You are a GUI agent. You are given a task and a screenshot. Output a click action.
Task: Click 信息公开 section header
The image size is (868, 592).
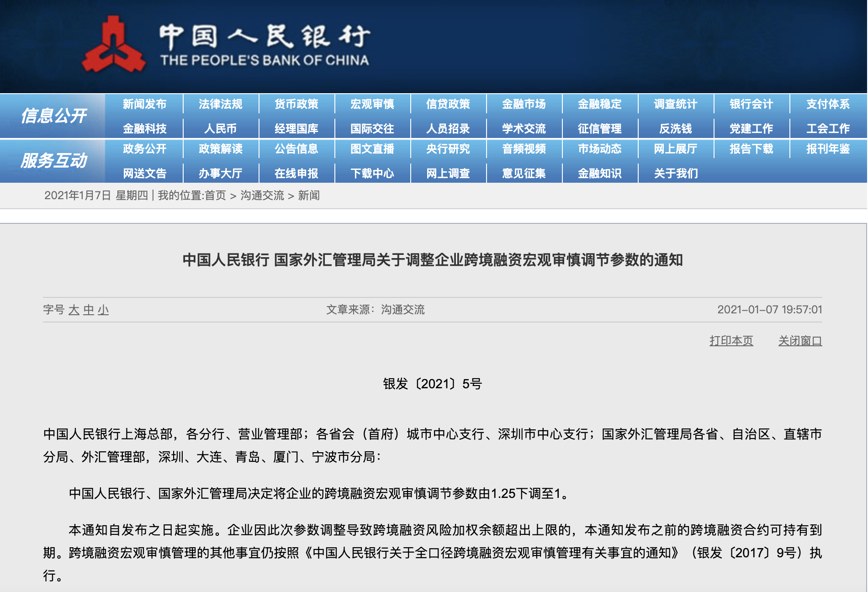(x=53, y=116)
